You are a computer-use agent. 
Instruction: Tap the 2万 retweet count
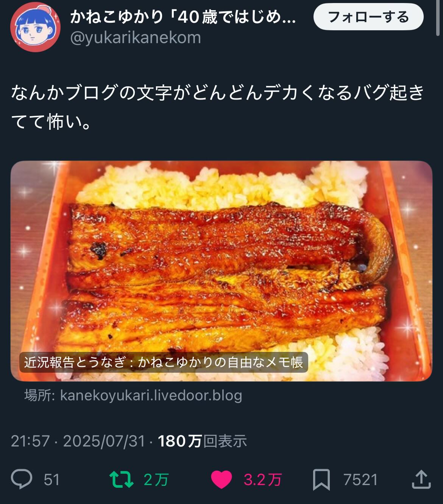156,480
